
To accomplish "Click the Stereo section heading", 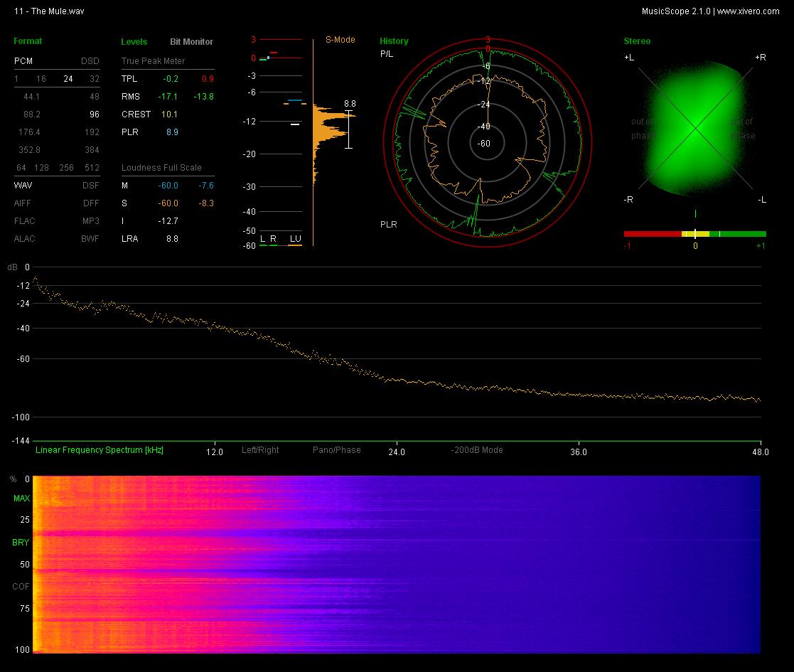I will point(637,41).
